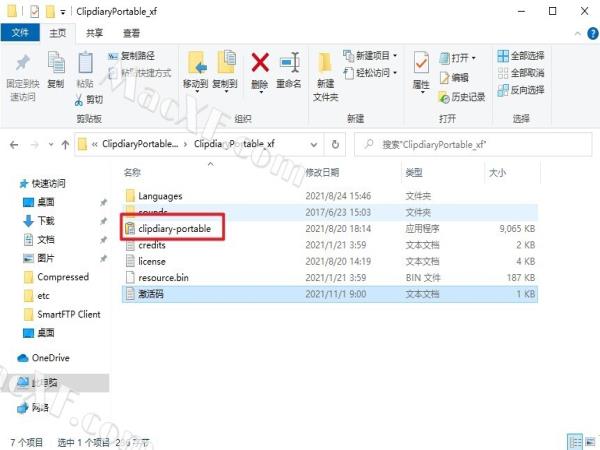Click Select all in the ribbon
The image size is (600, 450).
tap(521, 56)
